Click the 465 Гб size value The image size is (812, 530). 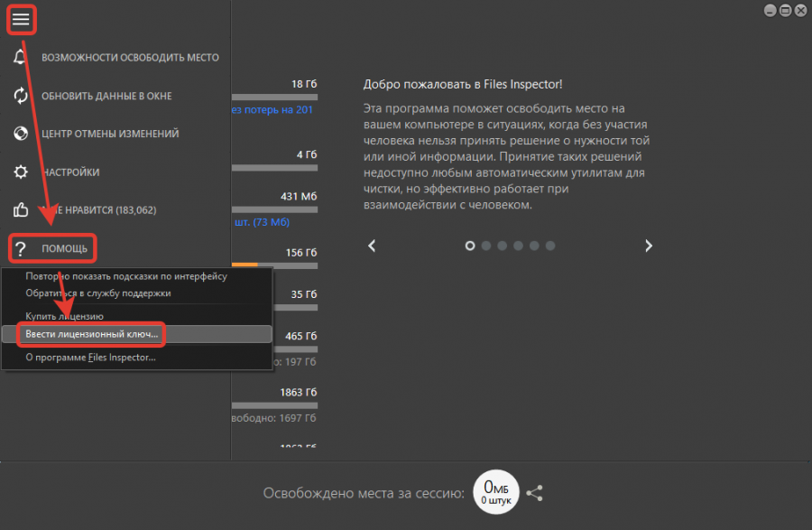301,336
